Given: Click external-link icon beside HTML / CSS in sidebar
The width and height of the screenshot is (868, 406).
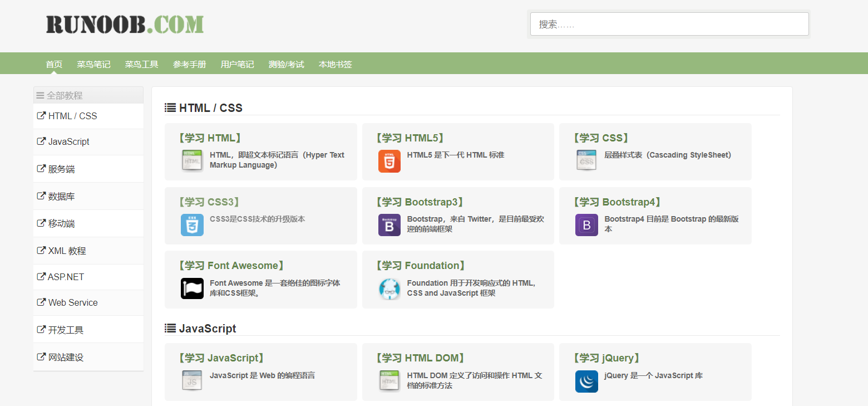Looking at the screenshot, I should point(41,116).
